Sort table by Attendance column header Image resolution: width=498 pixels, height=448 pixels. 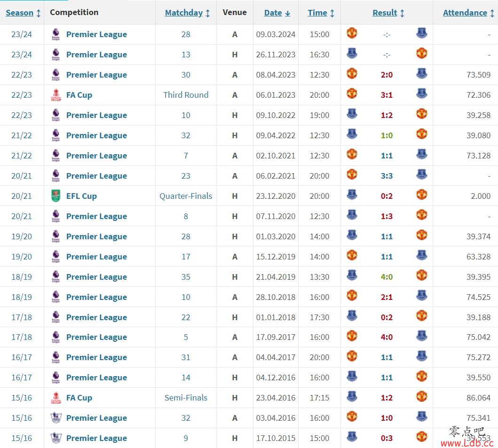468,13
